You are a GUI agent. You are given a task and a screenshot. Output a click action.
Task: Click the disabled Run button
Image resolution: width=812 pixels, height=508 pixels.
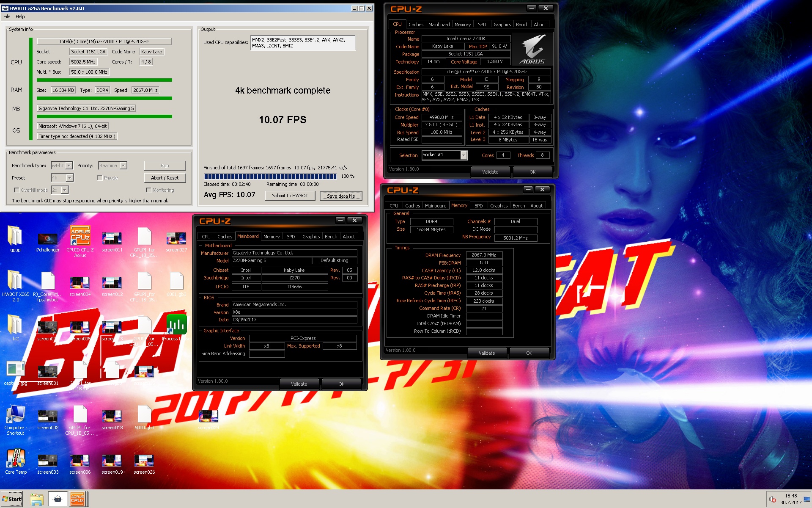165,166
